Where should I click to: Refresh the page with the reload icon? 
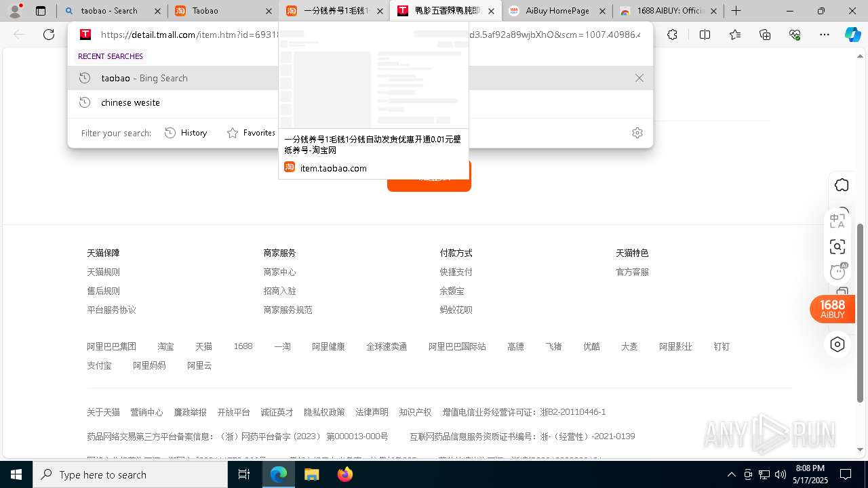[x=49, y=35]
